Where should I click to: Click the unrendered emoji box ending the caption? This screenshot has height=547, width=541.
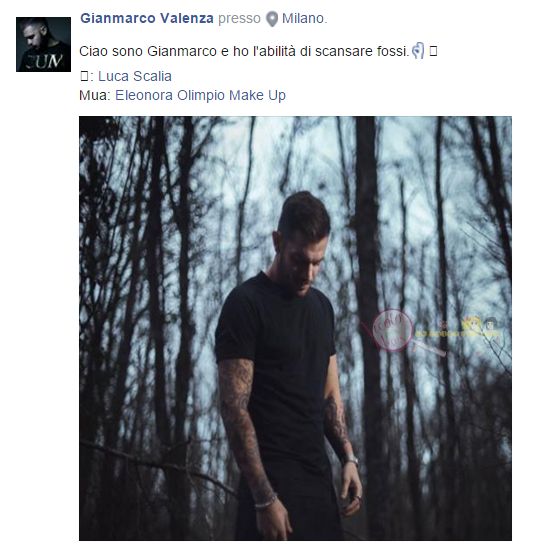(433, 51)
